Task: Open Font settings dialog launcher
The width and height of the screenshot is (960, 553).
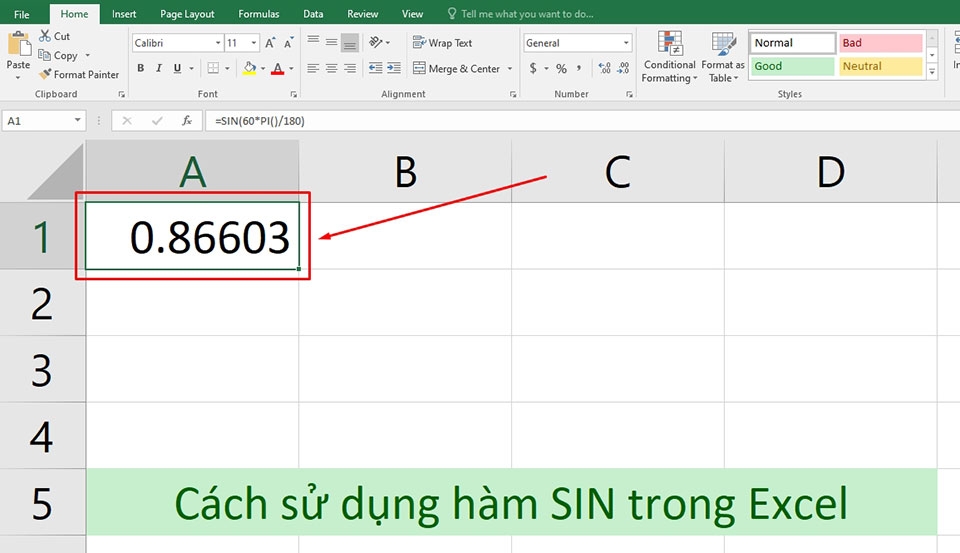Action: click(x=294, y=94)
